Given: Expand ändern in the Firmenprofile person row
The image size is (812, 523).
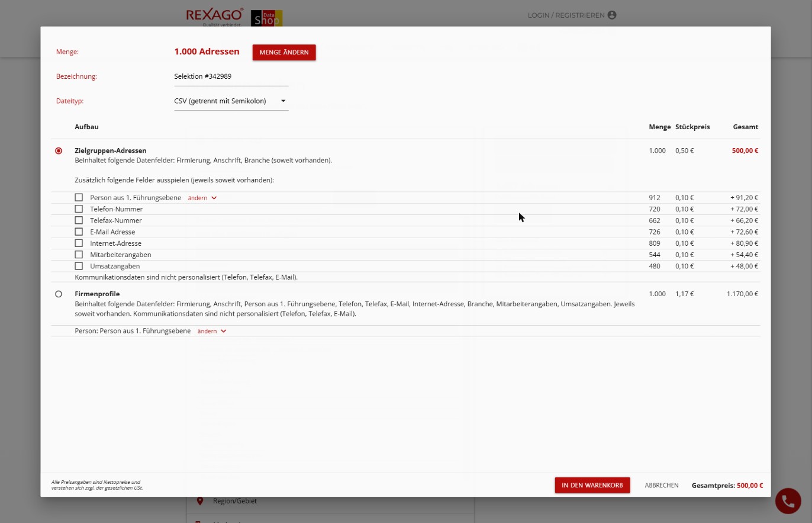Looking at the screenshot, I should (x=212, y=331).
